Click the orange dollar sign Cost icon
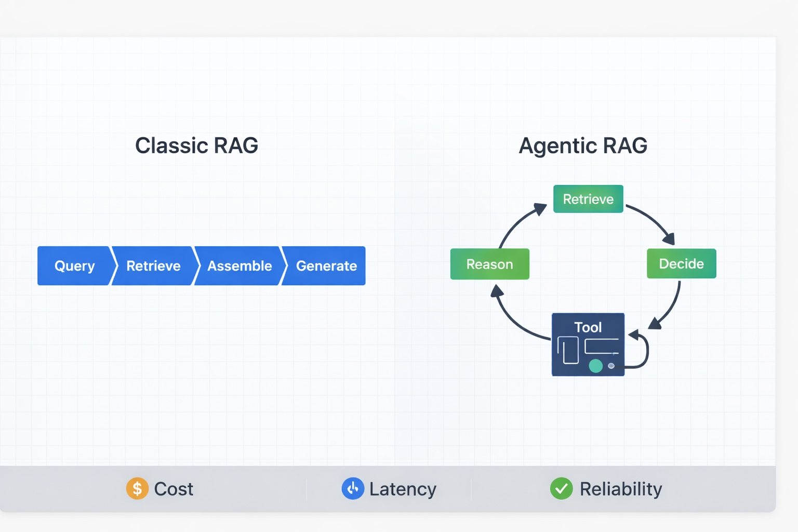 tap(137, 488)
